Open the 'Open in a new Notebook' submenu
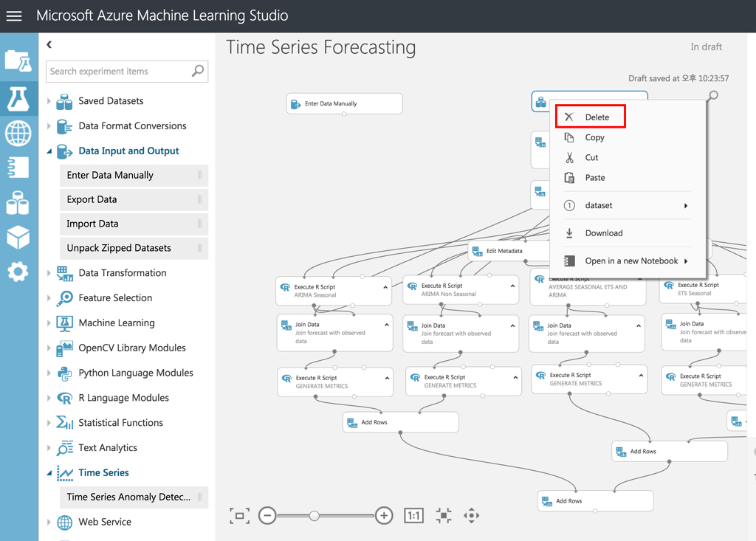Image resolution: width=756 pixels, height=541 pixels. (x=628, y=261)
